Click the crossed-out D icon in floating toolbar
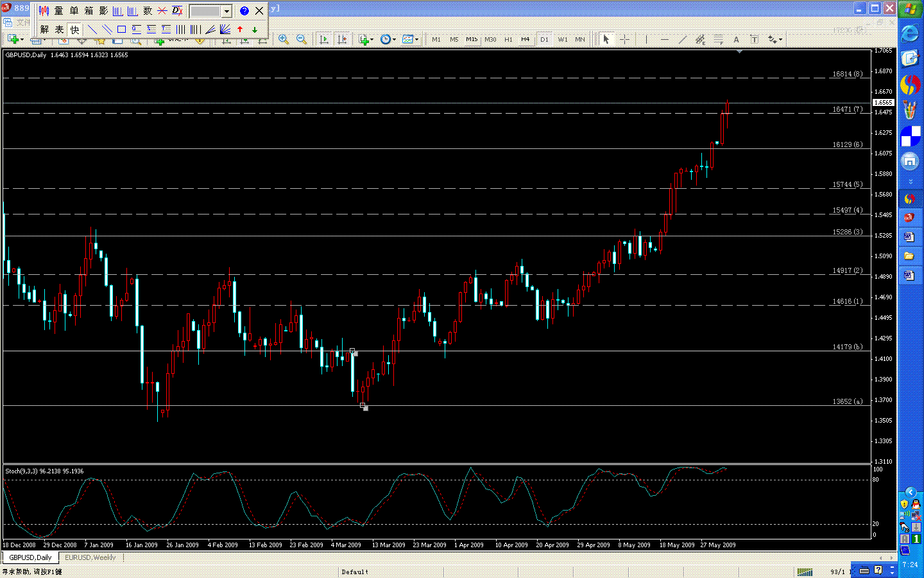 [177, 11]
